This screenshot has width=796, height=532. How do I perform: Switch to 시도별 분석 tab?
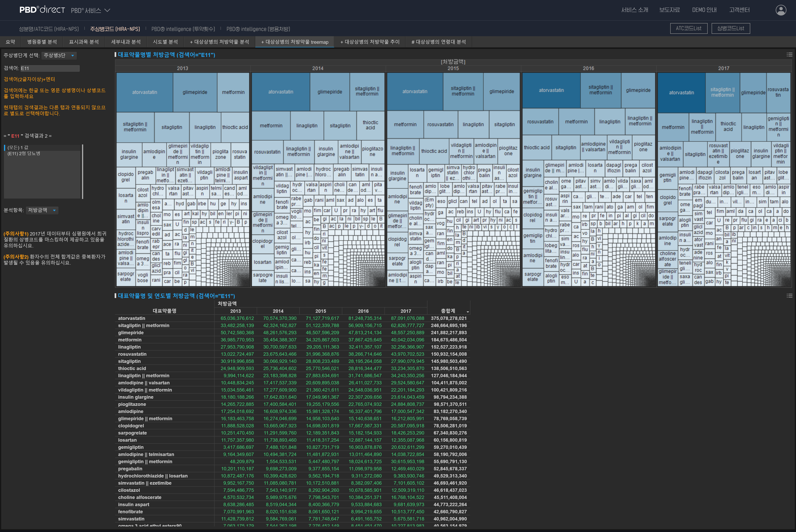tap(165, 42)
